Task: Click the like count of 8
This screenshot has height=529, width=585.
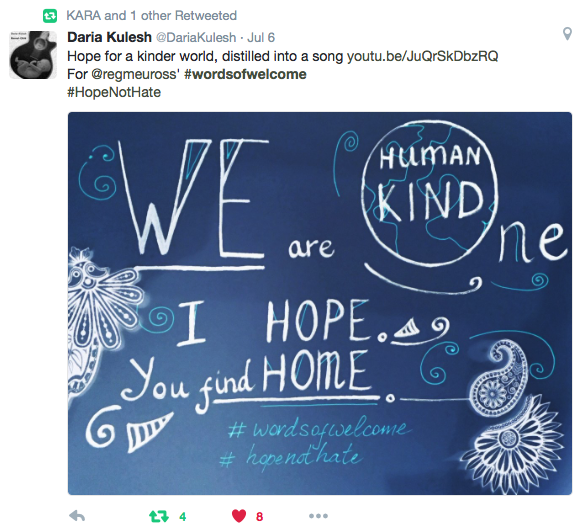Action: click(x=259, y=517)
